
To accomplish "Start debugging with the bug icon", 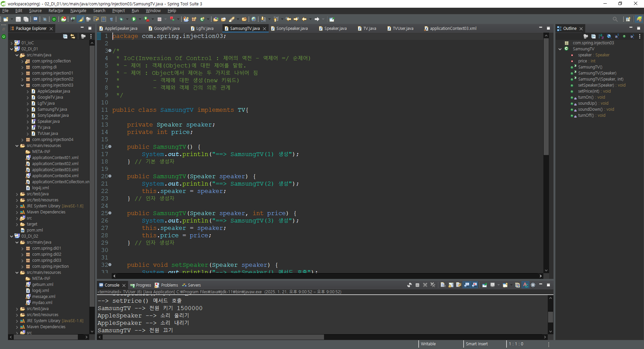I will tap(121, 19).
